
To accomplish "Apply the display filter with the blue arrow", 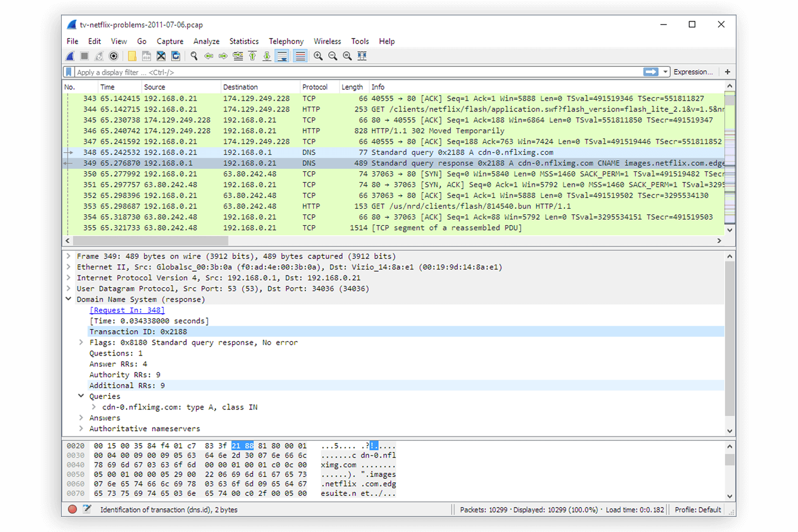I will (x=651, y=72).
